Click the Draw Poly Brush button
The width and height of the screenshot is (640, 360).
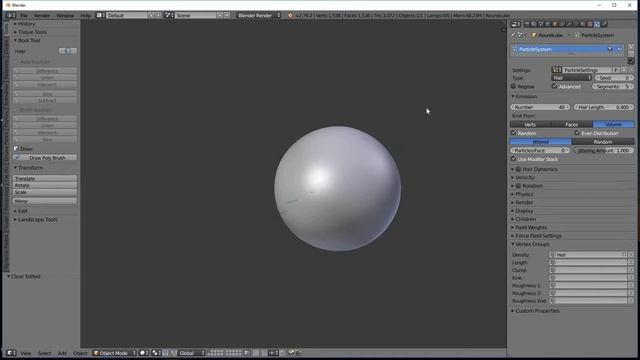45,158
